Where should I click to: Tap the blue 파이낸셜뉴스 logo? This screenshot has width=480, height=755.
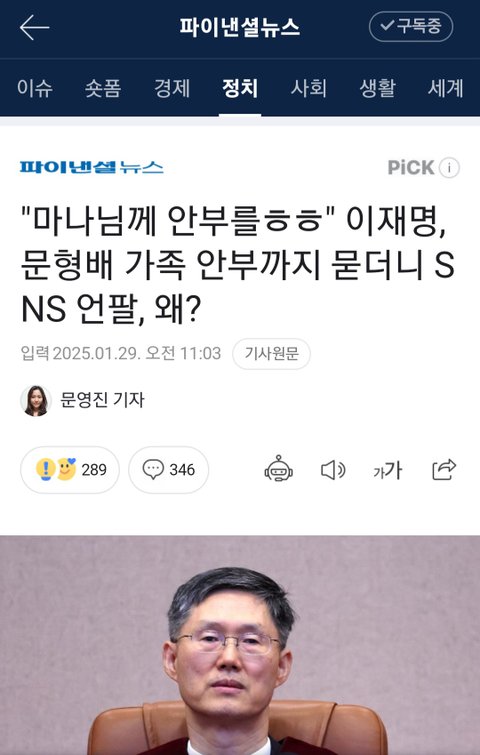point(91,168)
